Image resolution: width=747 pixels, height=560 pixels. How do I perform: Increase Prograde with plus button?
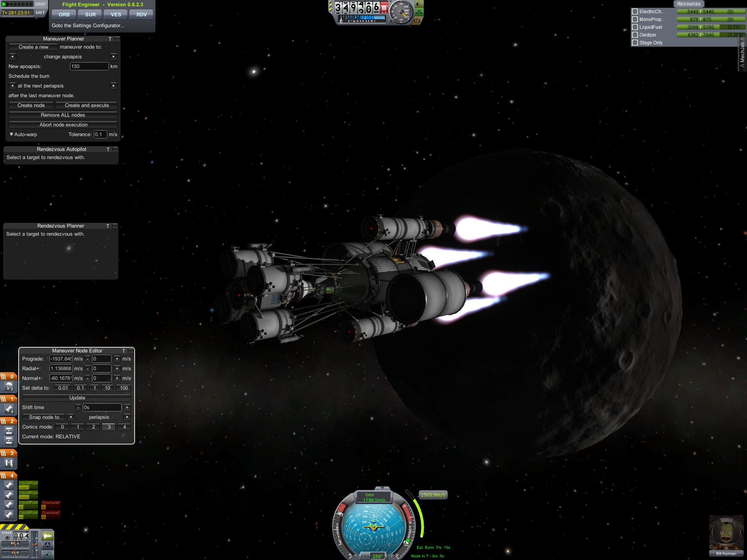117,359
